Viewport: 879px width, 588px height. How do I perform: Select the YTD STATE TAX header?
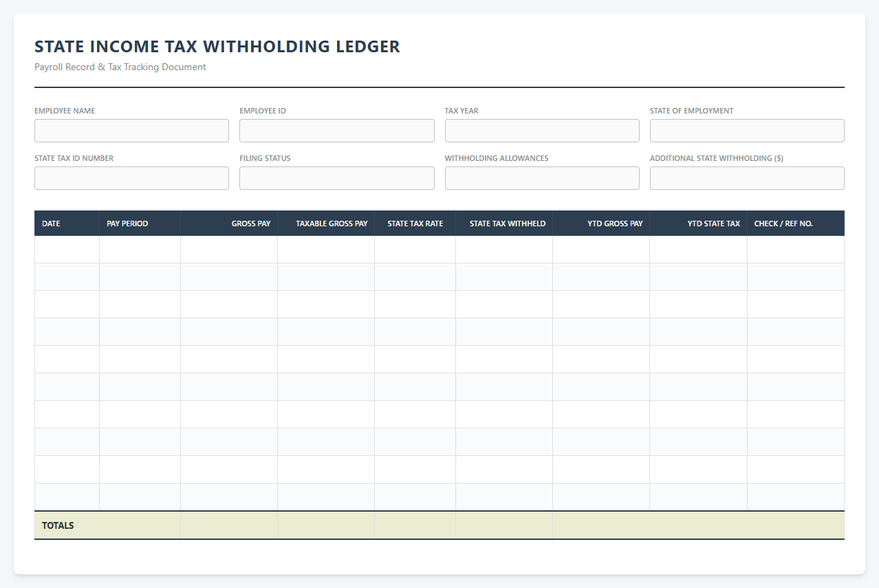tap(699, 224)
